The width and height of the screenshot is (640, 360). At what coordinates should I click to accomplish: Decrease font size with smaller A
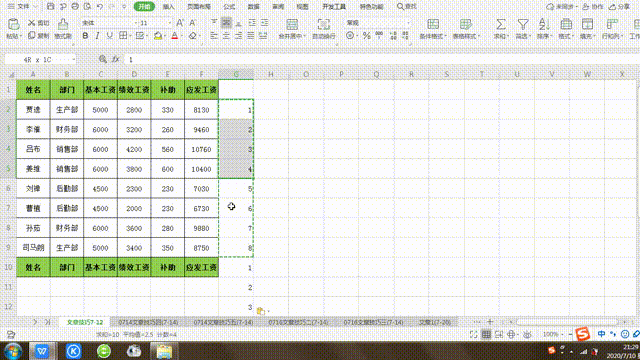click(x=192, y=23)
